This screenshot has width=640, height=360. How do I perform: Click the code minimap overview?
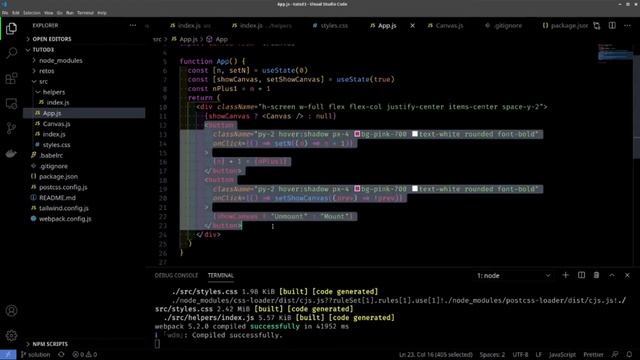[614, 53]
